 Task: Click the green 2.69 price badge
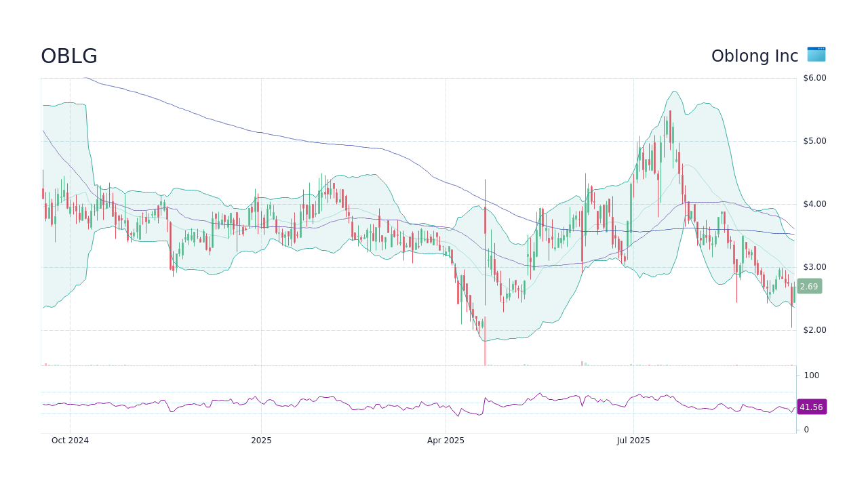click(x=808, y=286)
